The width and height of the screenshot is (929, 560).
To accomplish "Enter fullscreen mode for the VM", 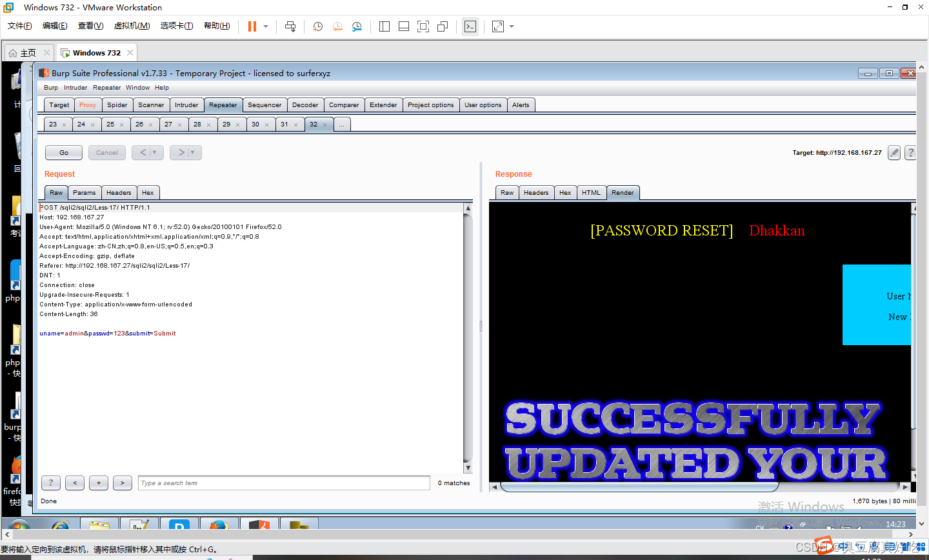I will tap(423, 26).
